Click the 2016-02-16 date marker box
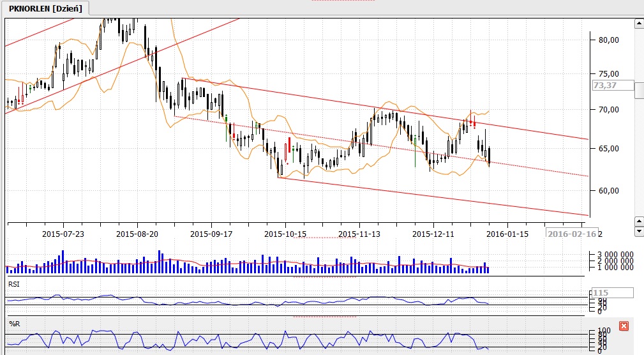 tap(572, 234)
